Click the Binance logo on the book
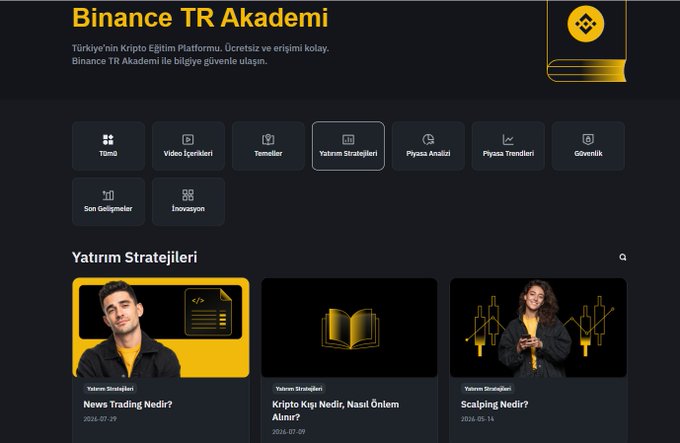The width and height of the screenshot is (680, 443). click(x=585, y=24)
